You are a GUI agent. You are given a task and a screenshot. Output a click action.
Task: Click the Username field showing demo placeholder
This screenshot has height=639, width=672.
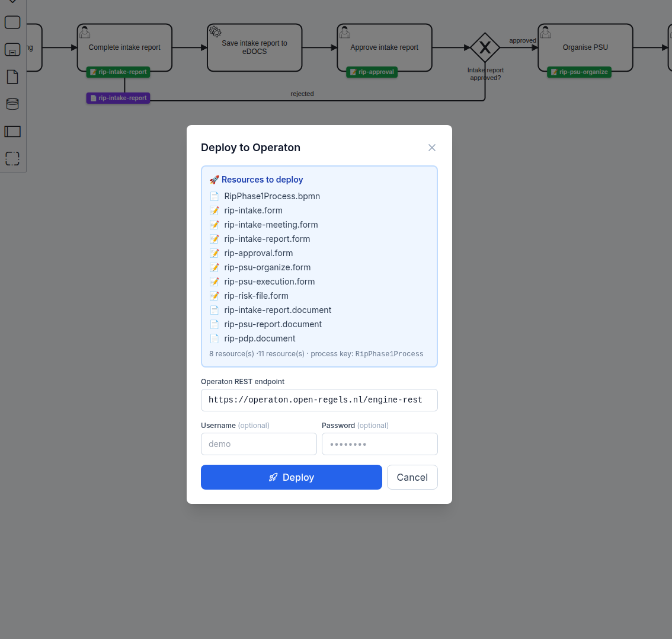(x=259, y=443)
